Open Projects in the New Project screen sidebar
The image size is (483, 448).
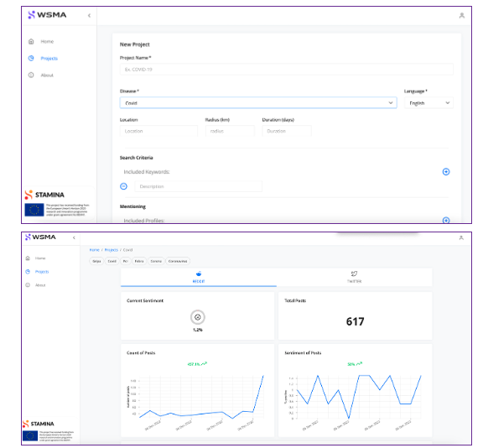coord(49,58)
